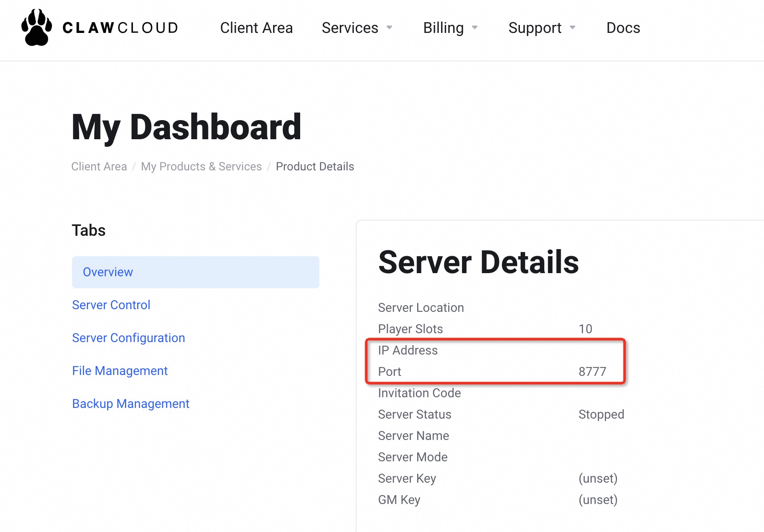This screenshot has width=764, height=532.
Task: Go to the File Management tab
Action: pos(120,371)
